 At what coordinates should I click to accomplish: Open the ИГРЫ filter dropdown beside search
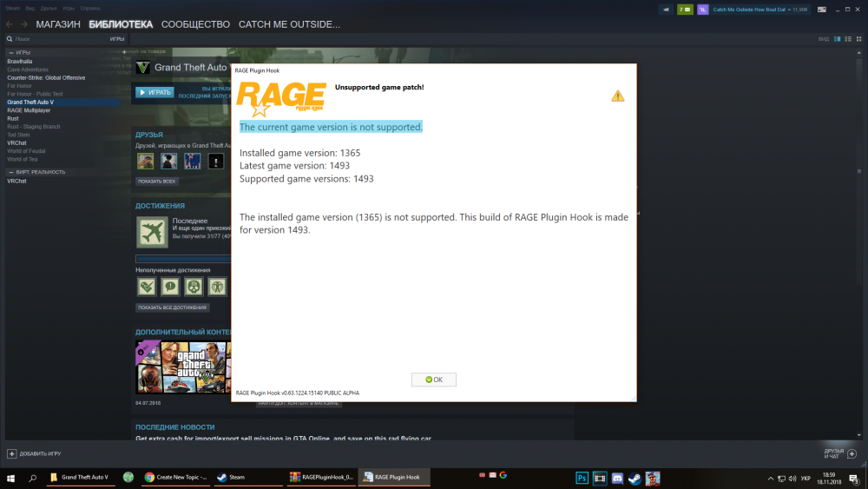(x=117, y=39)
